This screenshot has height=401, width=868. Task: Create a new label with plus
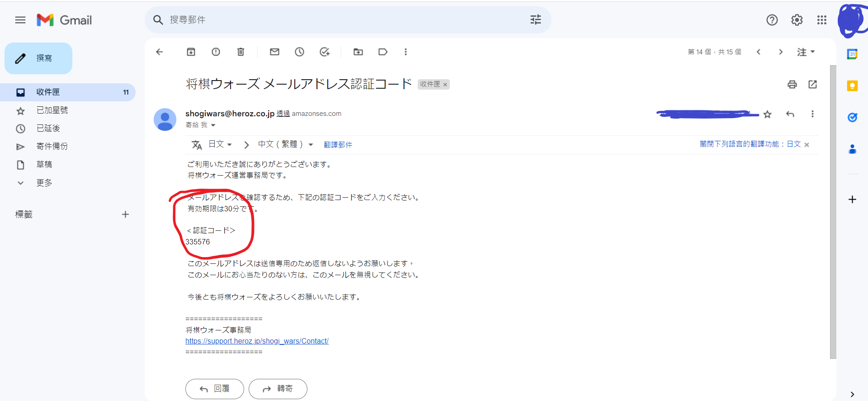pos(125,215)
